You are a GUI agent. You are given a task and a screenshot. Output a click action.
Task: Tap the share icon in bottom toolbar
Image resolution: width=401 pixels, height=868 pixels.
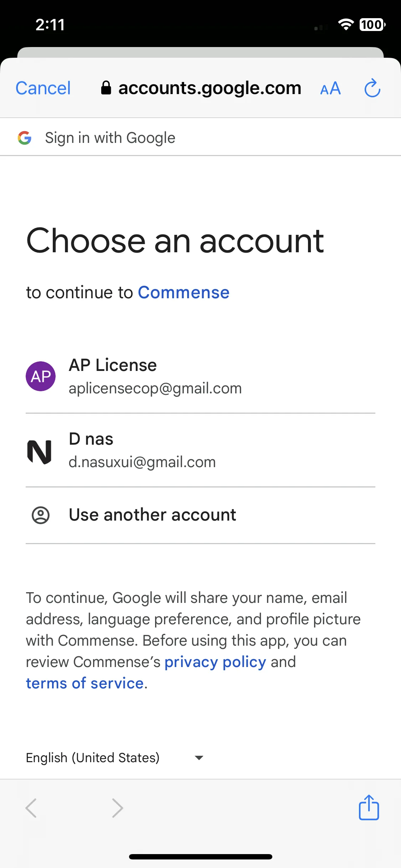coord(369,807)
